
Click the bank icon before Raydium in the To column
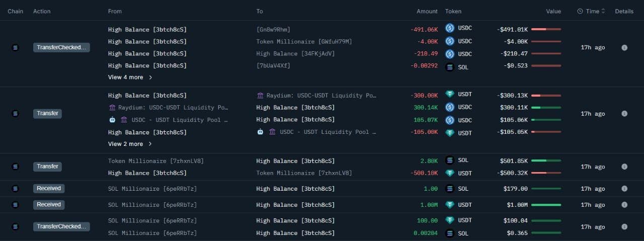(x=260, y=95)
